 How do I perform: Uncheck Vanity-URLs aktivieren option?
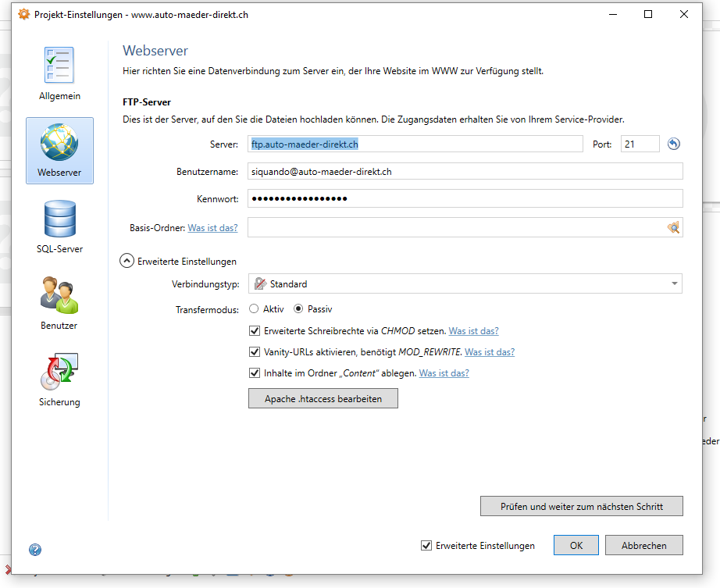pos(255,352)
